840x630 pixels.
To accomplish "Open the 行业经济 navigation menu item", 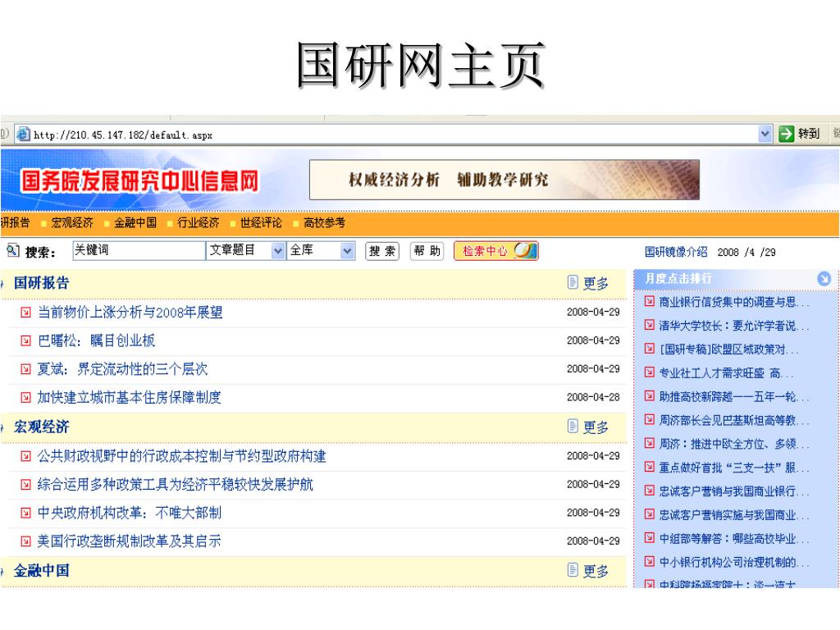I will pos(199,223).
